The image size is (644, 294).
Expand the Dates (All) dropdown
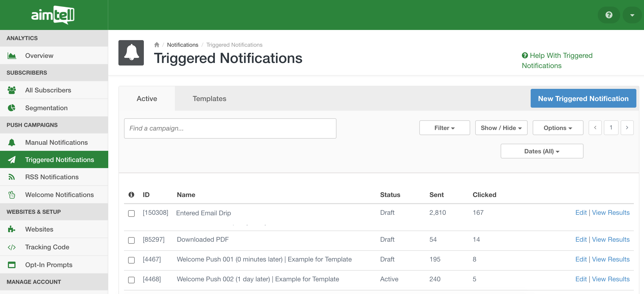(x=542, y=151)
